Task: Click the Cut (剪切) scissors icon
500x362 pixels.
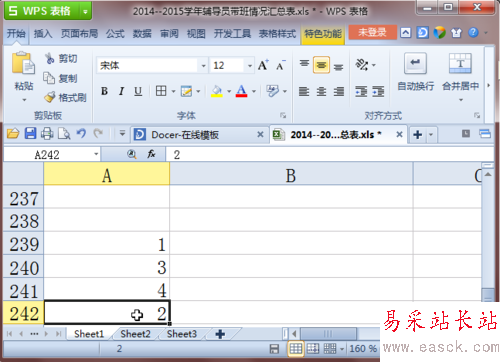Action: [50, 58]
